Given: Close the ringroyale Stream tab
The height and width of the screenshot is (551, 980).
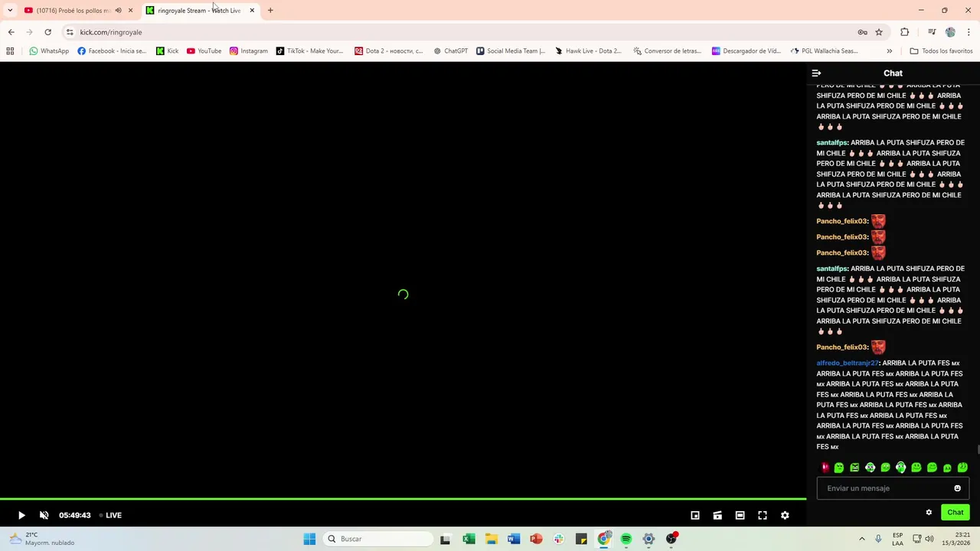Looking at the screenshot, I should tap(252, 10).
